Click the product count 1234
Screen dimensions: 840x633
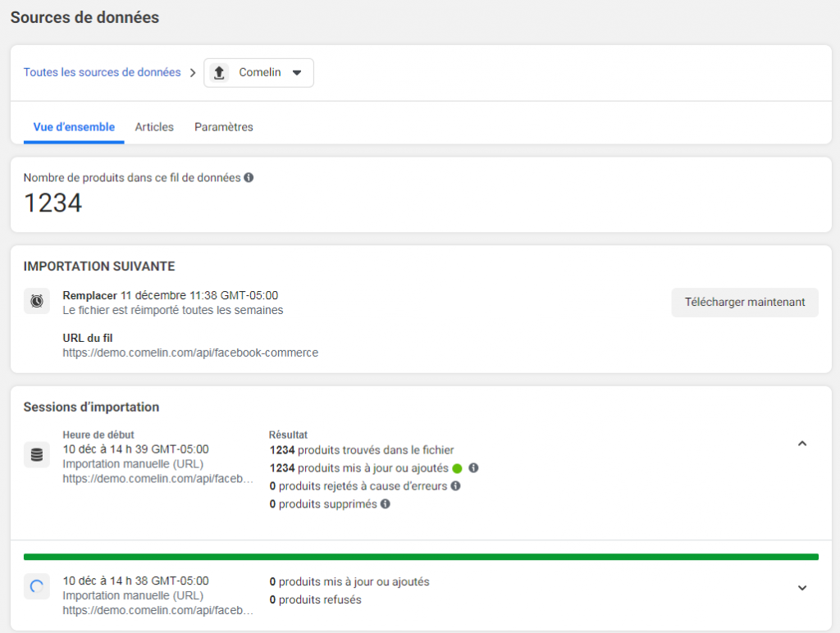pos(53,203)
